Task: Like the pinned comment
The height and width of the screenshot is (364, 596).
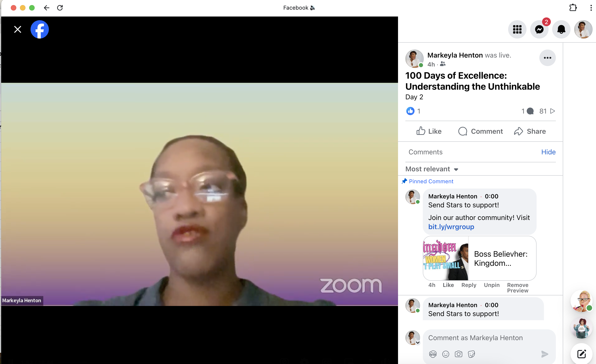Action: tap(448, 285)
